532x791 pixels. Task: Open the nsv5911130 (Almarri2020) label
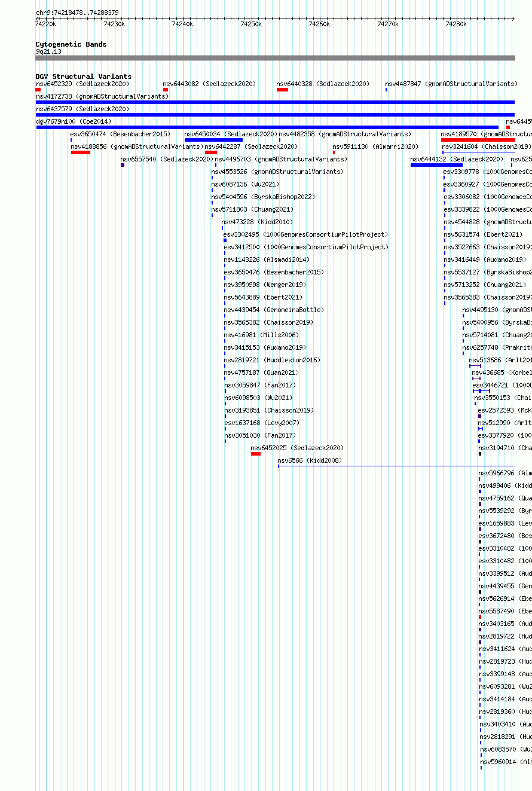click(375, 146)
